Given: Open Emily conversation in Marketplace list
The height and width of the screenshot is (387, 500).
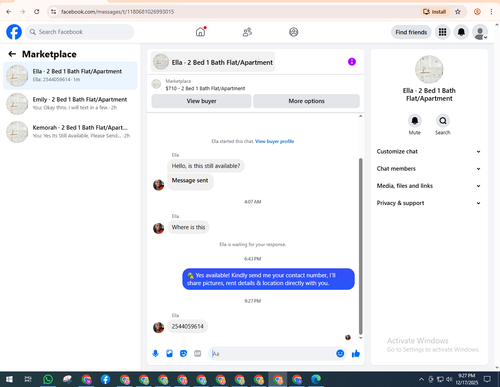Looking at the screenshot, I should 70,104.
